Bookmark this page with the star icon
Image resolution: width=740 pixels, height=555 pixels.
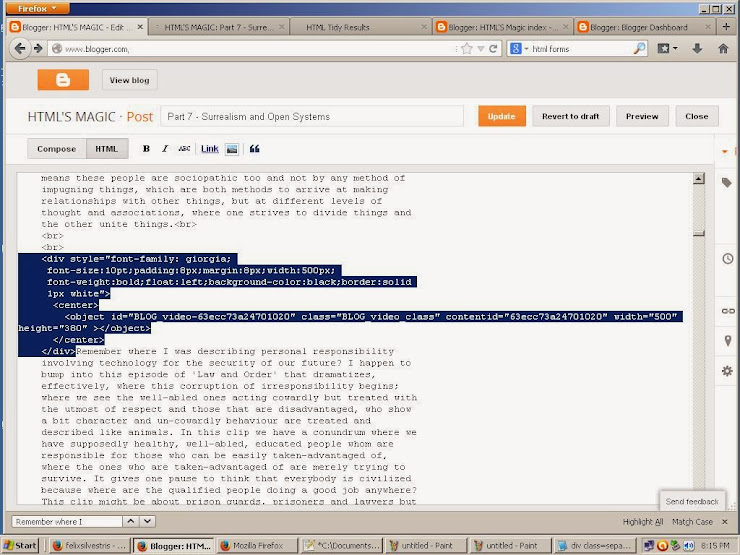click(x=467, y=49)
